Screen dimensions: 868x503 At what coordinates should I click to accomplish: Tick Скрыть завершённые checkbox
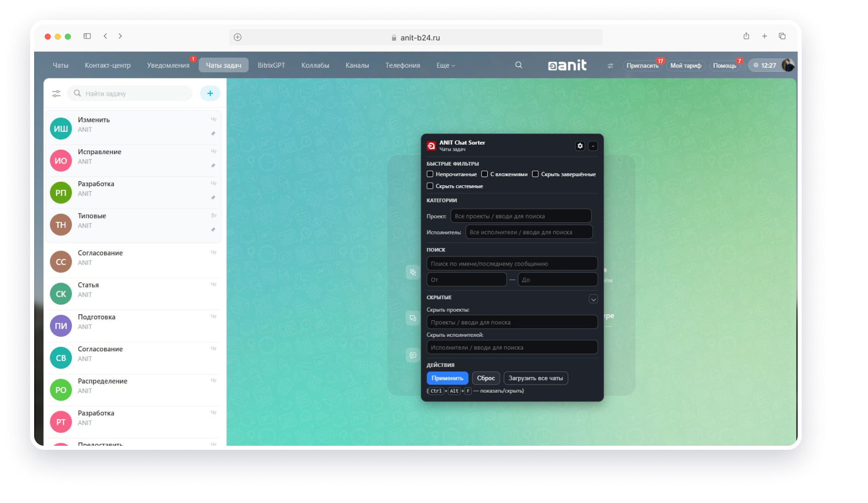(x=535, y=174)
